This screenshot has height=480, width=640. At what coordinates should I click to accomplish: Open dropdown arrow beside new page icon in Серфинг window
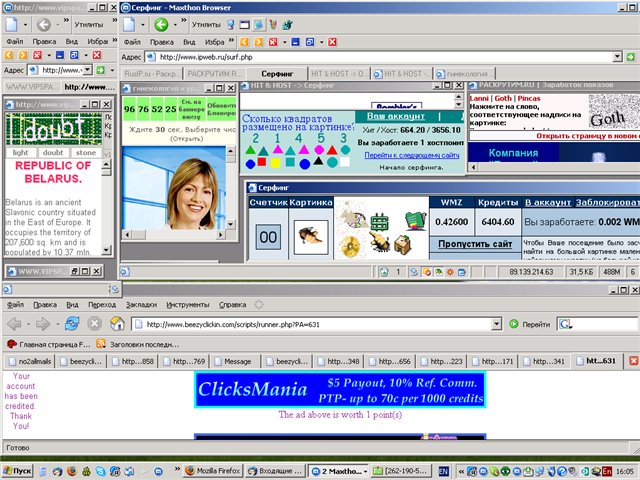142,25
